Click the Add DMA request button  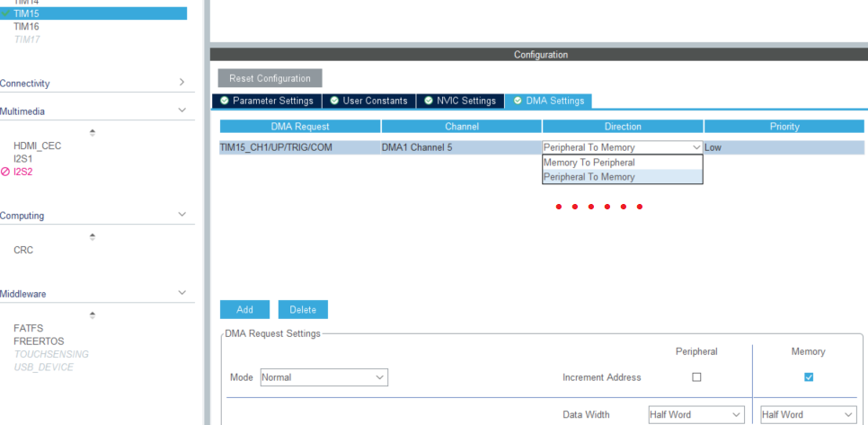[244, 310]
